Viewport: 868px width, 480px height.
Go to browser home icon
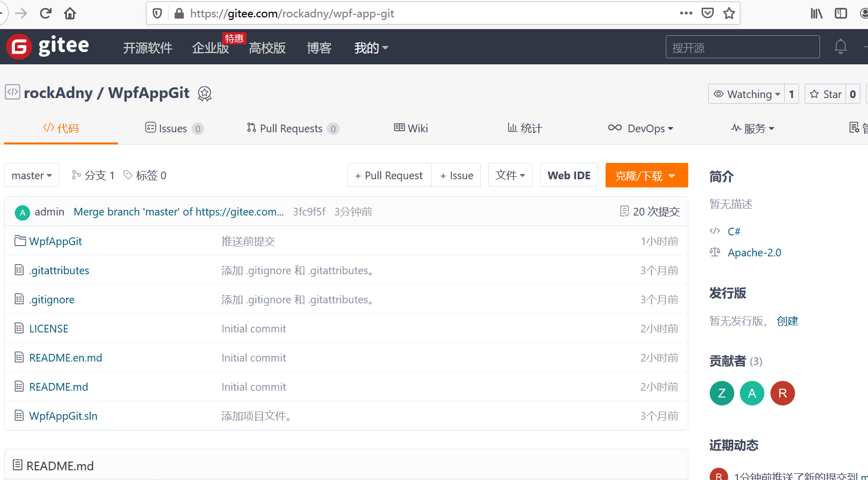pos(70,13)
